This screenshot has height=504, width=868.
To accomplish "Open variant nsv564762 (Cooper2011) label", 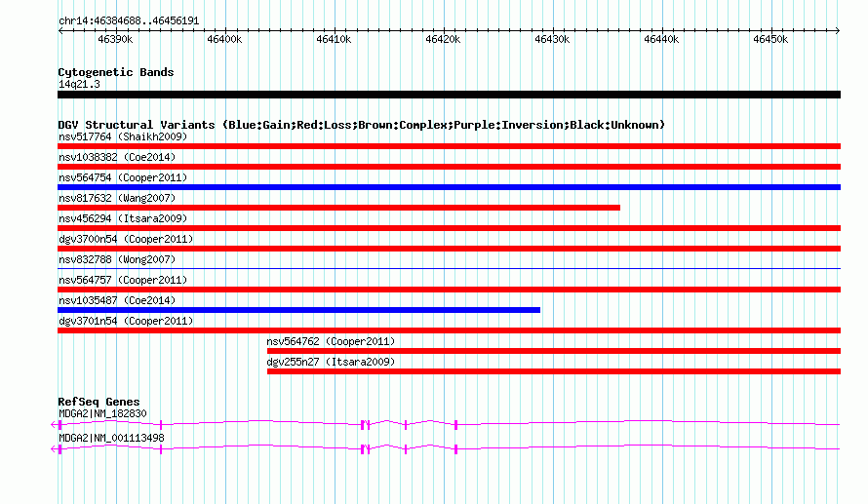I will [x=331, y=341].
